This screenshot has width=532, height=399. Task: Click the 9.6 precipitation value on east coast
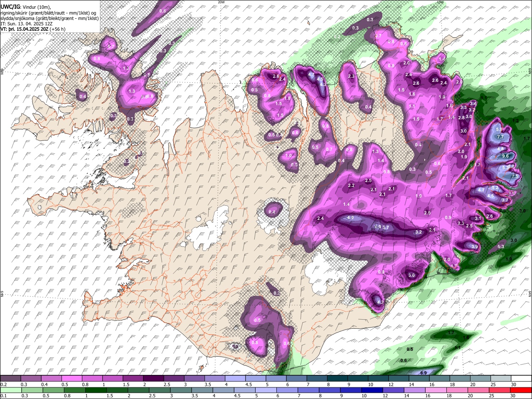505,156
